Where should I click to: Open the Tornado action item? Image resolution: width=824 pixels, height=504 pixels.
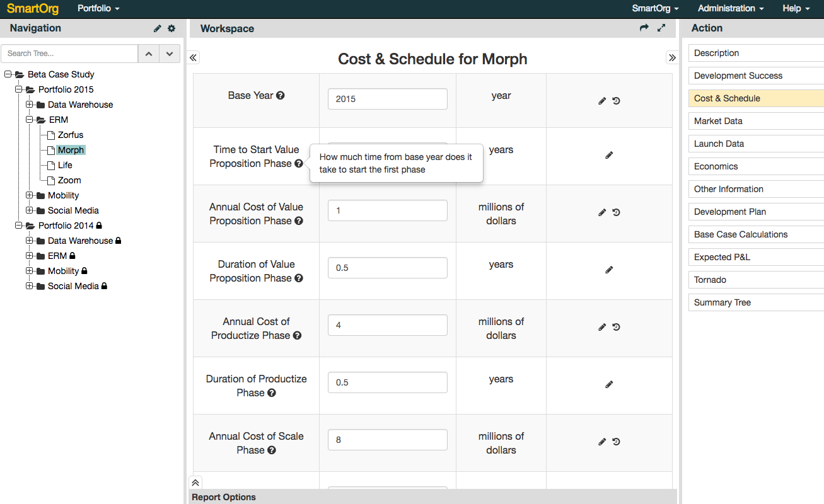[710, 280]
